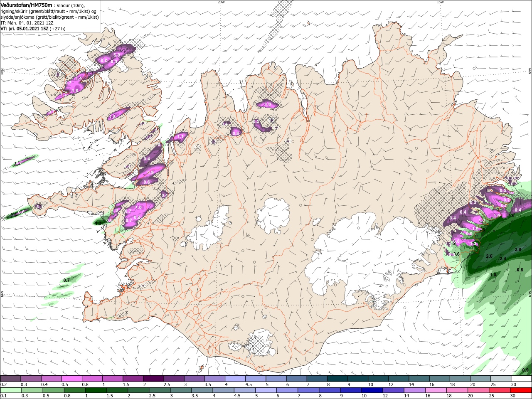Select the white 30 swatch in top row
Screen dimensions: 532x399
(x=521, y=379)
